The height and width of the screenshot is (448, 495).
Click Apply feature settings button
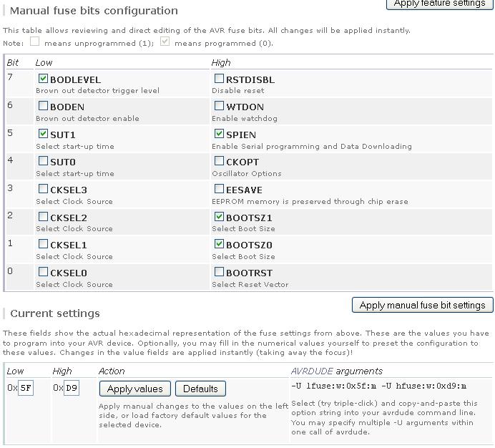439,4
